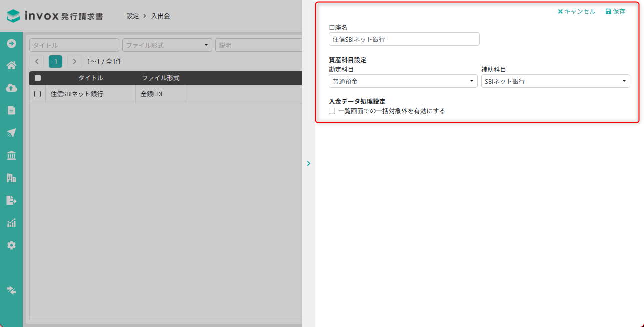Click the paper plane send icon
Viewport: 644px width, 327px height.
pos(11,133)
